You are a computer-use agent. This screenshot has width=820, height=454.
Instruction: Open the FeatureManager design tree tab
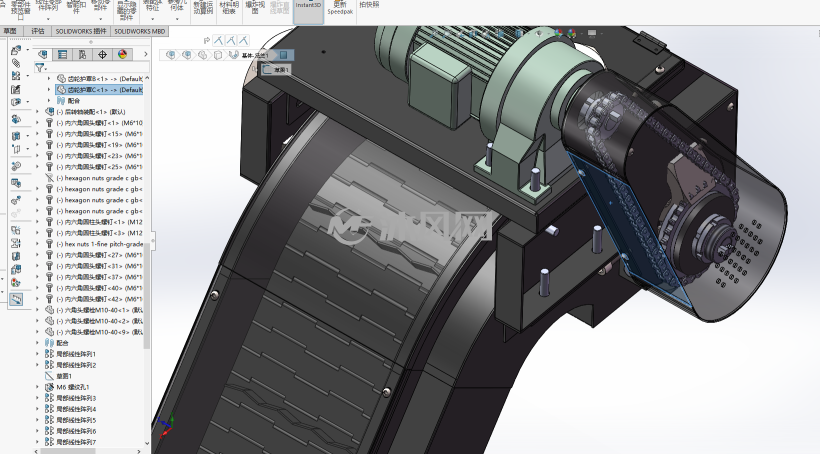[43, 54]
